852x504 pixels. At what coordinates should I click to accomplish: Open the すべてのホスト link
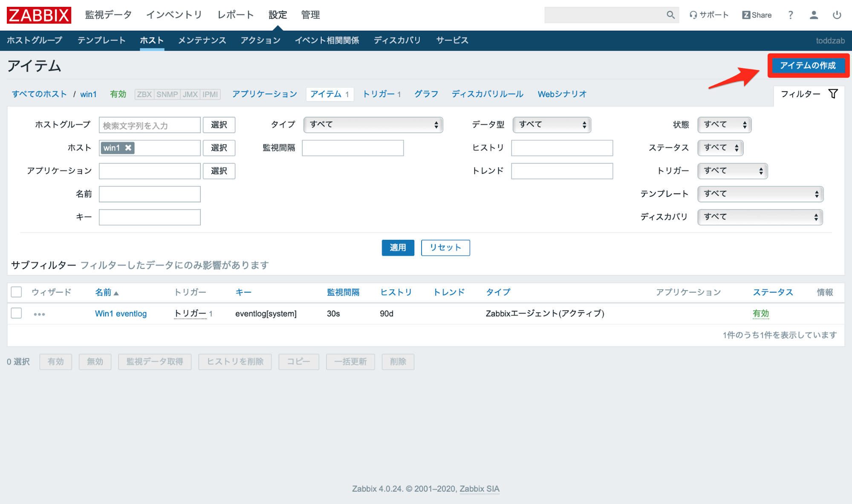coord(39,94)
